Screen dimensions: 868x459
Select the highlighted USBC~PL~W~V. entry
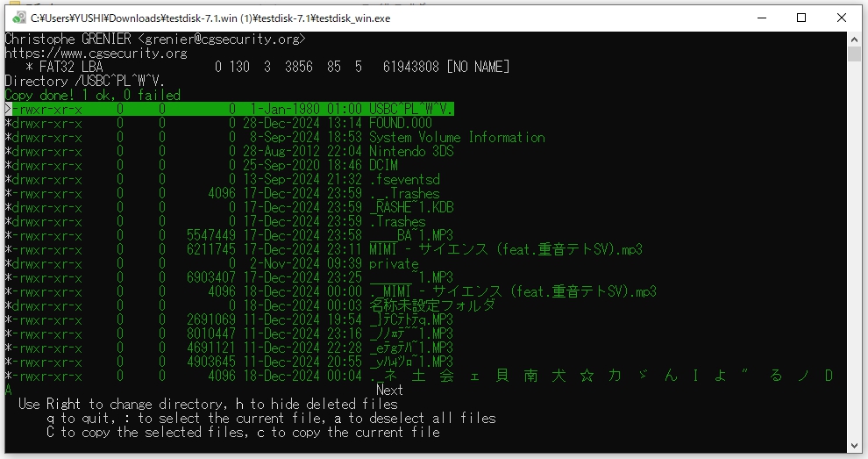pyautogui.click(x=411, y=109)
